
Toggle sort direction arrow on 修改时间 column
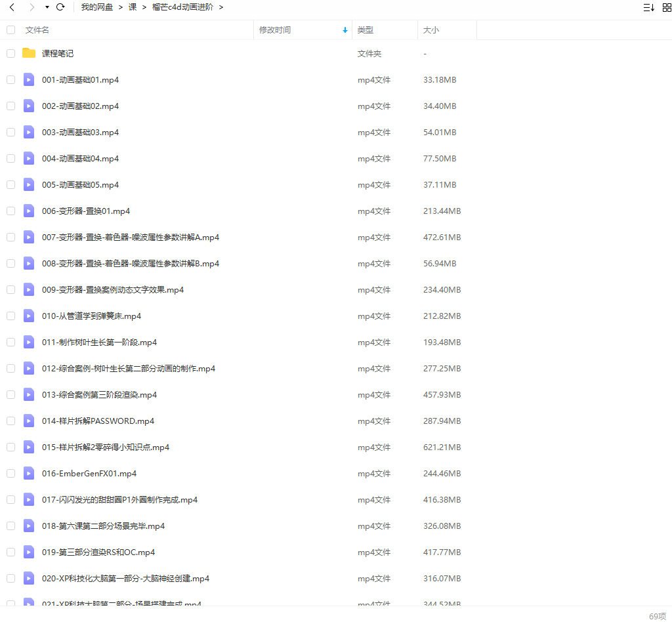[x=345, y=30]
